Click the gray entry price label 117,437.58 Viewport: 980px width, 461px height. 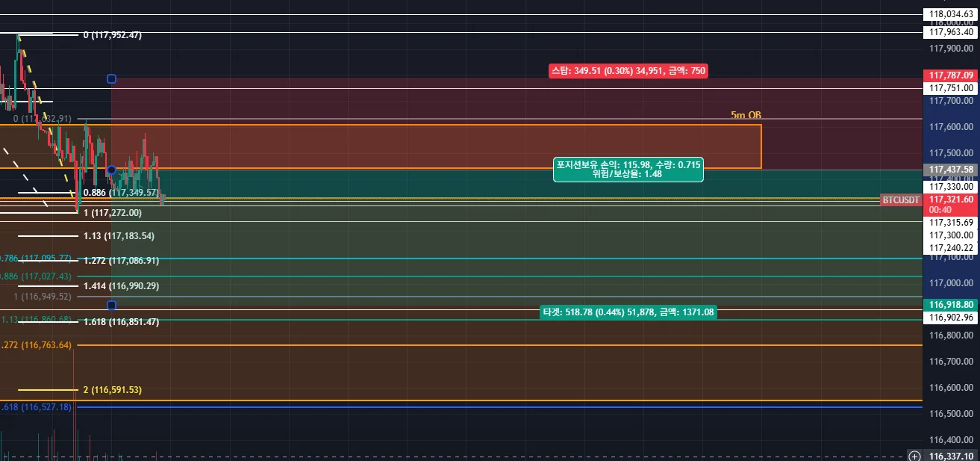coord(952,170)
